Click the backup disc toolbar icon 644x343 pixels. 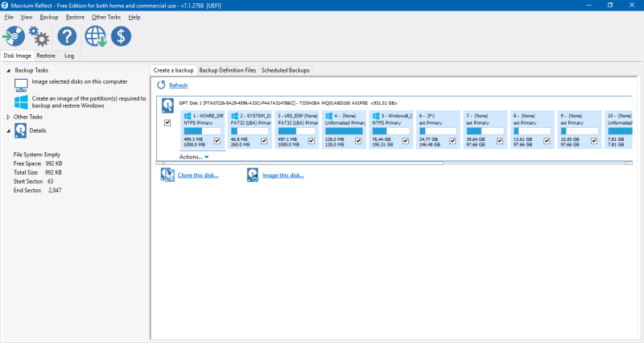tap(14, 36)
